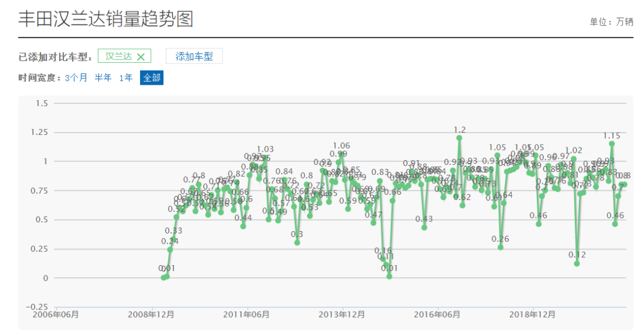
Task: Click the 0.3 data point
Action: [297, 242]
